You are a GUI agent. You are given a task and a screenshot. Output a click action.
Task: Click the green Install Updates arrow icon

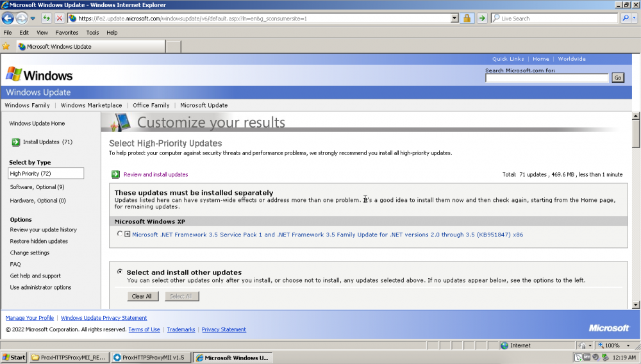tap(15, 142)
